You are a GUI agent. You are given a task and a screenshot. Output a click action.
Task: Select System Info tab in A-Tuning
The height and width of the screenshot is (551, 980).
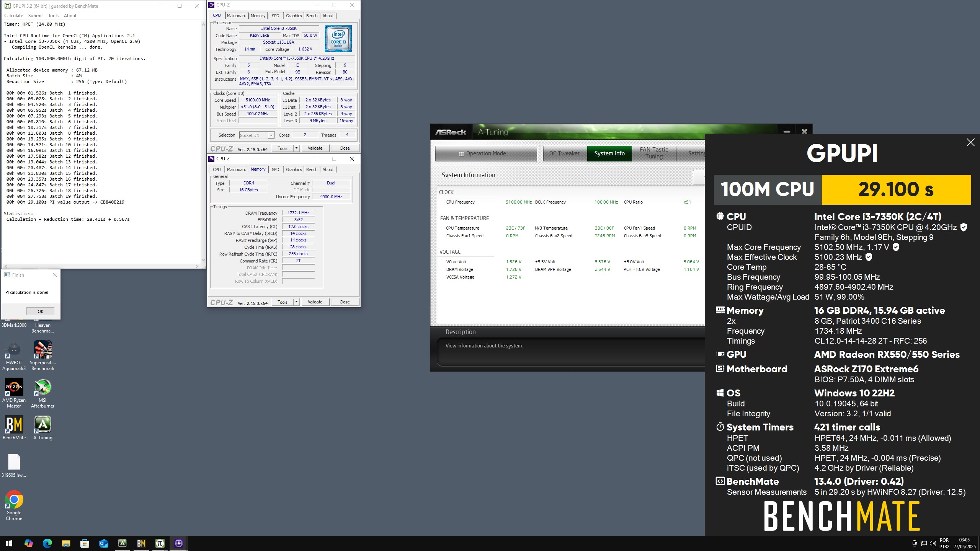click(609, 153)
